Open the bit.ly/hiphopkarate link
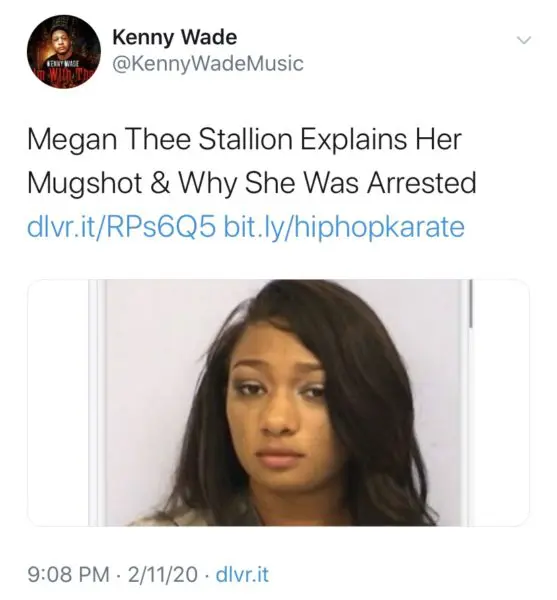This screenshot has width=557, height=600. click(x=344, y=226)
